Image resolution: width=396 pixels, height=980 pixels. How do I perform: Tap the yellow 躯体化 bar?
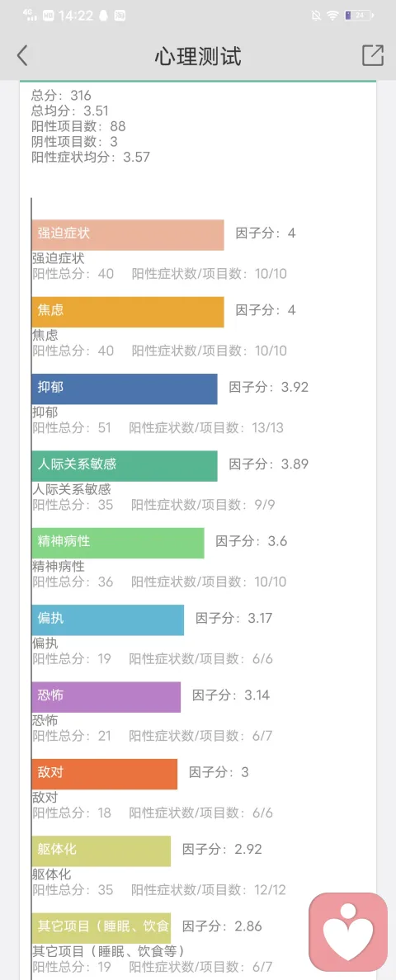(x=101, y=850)
